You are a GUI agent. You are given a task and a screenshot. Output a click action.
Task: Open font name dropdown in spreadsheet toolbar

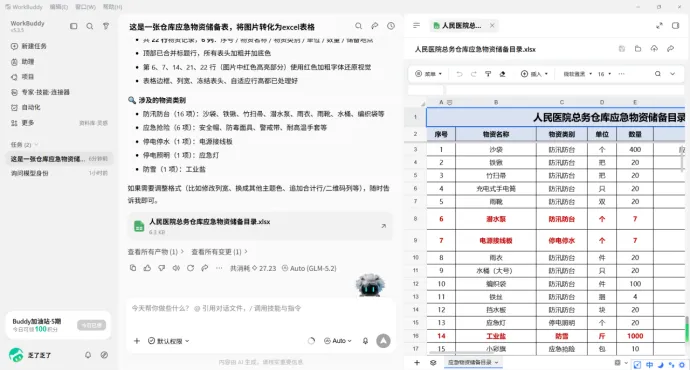(578, 74)
